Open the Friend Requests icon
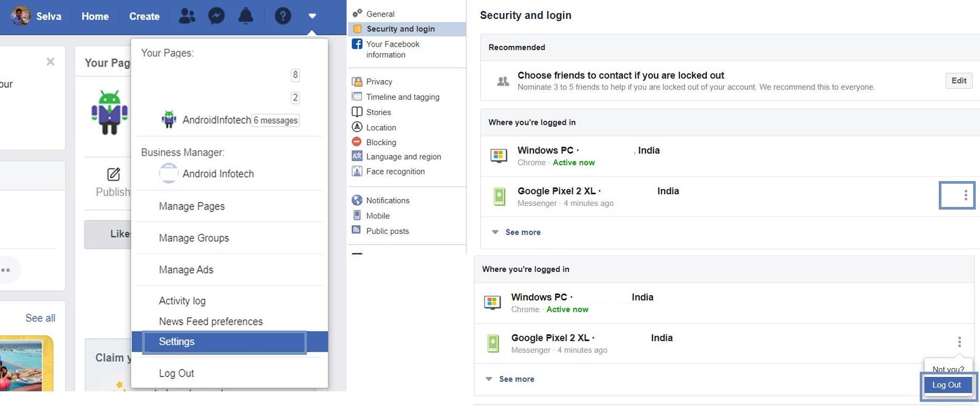The height and width of the screenshot is (406, 980). coord(187,16)
